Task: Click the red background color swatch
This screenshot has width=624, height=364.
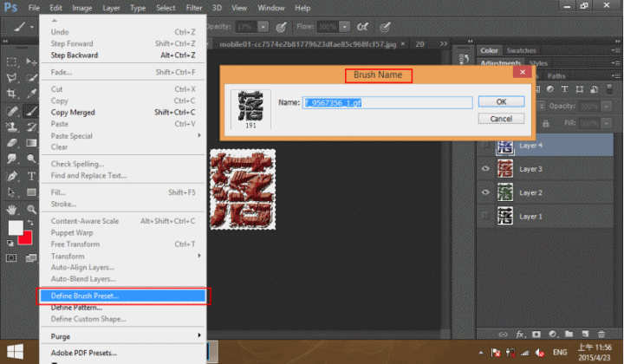Action: tap(27, 238)
